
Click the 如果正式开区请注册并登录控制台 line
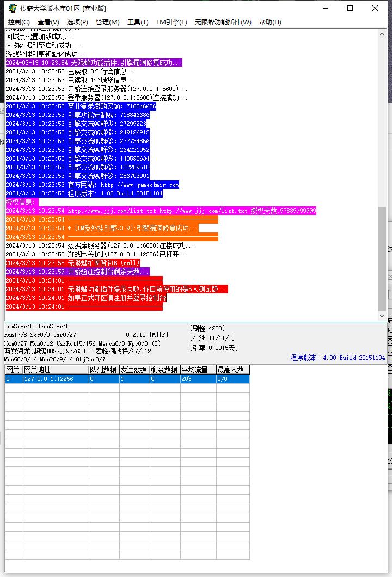[86, 298]
